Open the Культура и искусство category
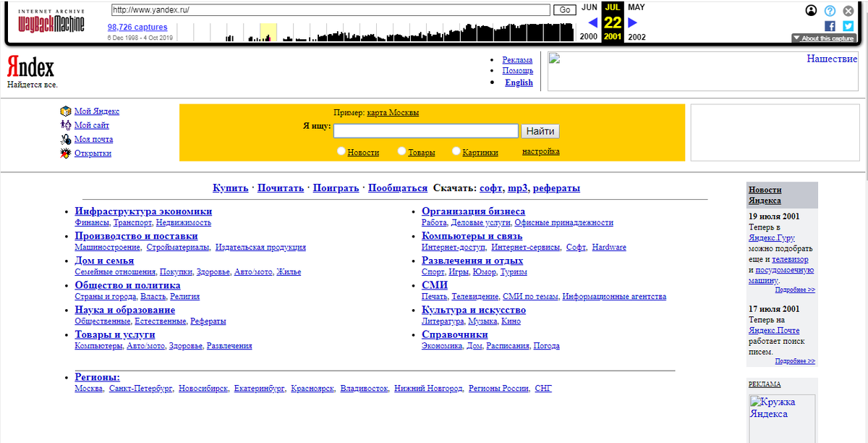This screenshot has height=443, width=868. pyautogui.click(x=474, y=310)
